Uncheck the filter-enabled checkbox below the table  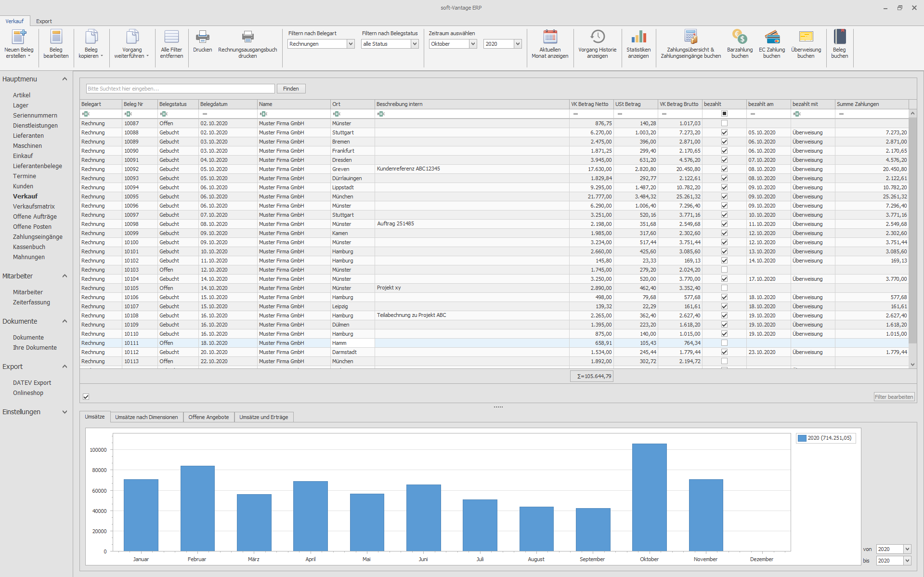(x=86, y=397)
